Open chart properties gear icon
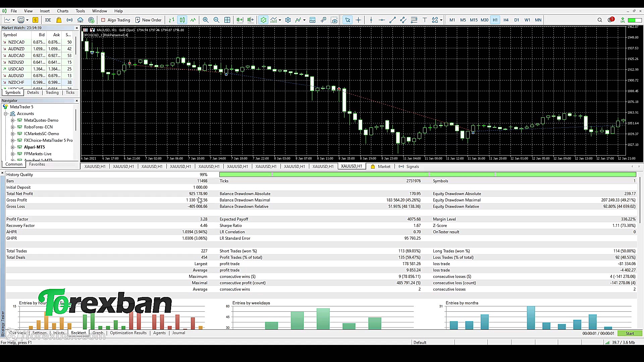The width and height of the screenshot is (644, 362). [x=288, y=20]
